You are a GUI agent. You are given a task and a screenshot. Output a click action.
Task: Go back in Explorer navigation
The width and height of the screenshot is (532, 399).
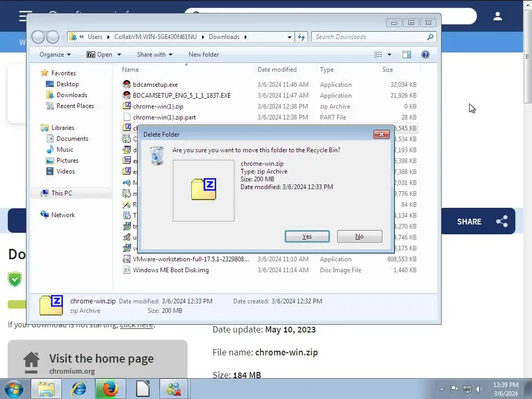point(38,37)
